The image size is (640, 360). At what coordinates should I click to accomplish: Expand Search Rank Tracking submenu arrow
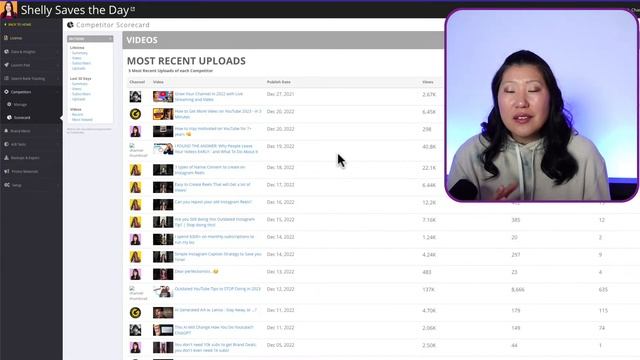58,78
